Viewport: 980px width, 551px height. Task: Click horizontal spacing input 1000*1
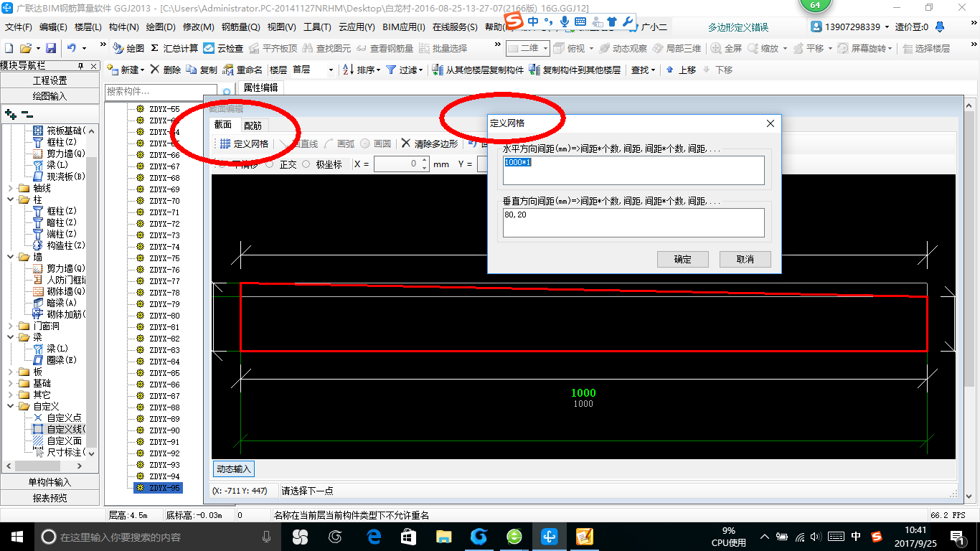[x=633, y=171]
